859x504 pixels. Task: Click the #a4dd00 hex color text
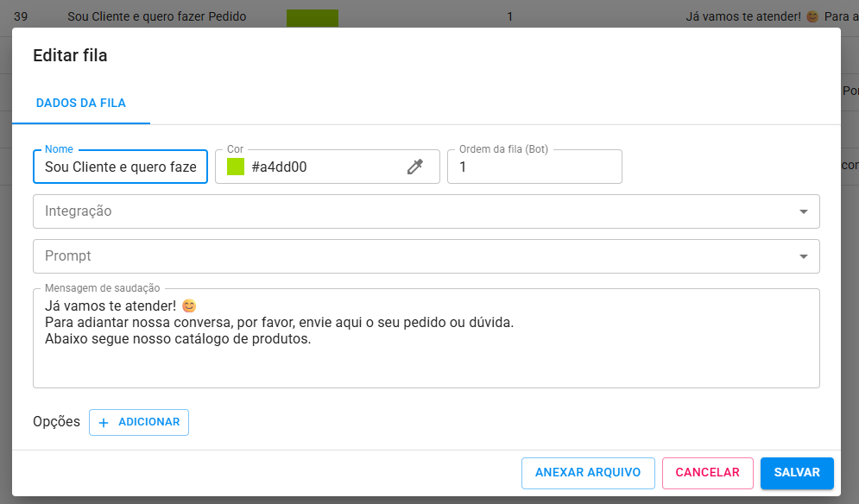(279, 167)
